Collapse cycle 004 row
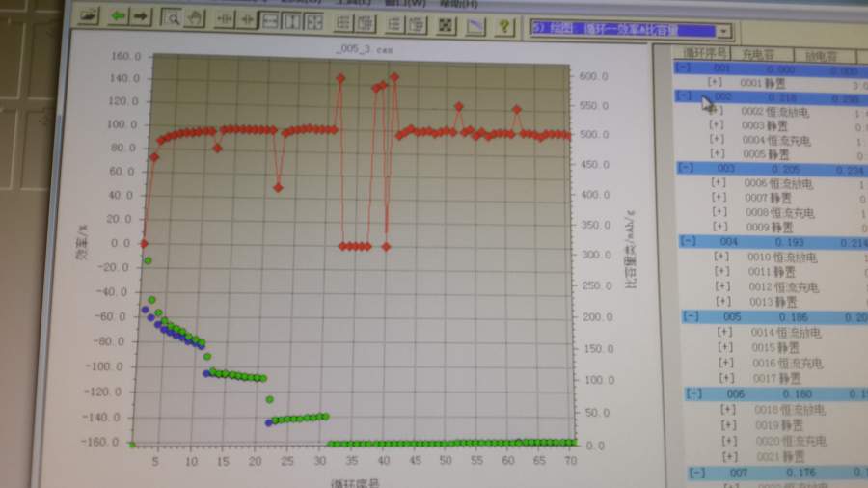This screenshot has width=868, height=488. [x=689, y=241]
